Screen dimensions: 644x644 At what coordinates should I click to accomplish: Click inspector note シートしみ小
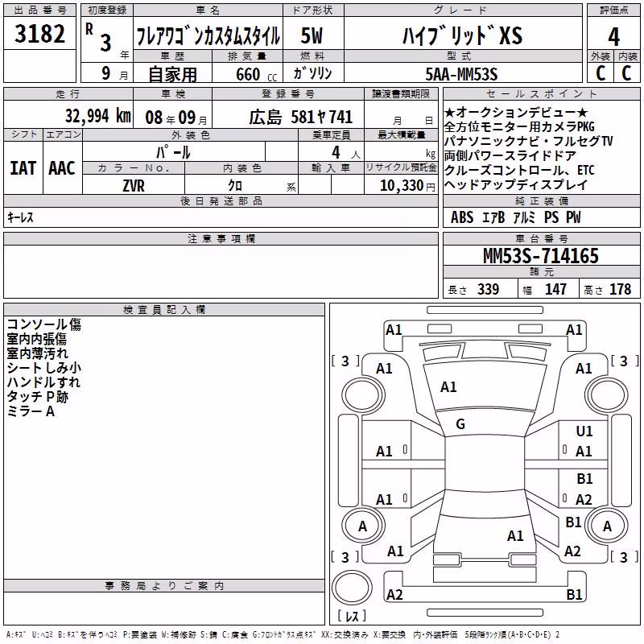(x=44, y=368)
